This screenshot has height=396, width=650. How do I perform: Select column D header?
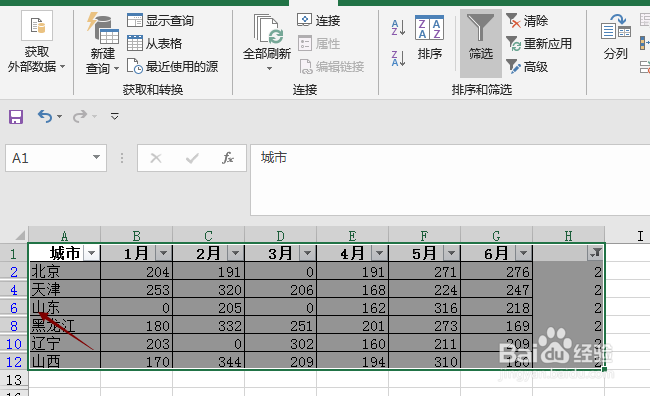pos(280,236)
